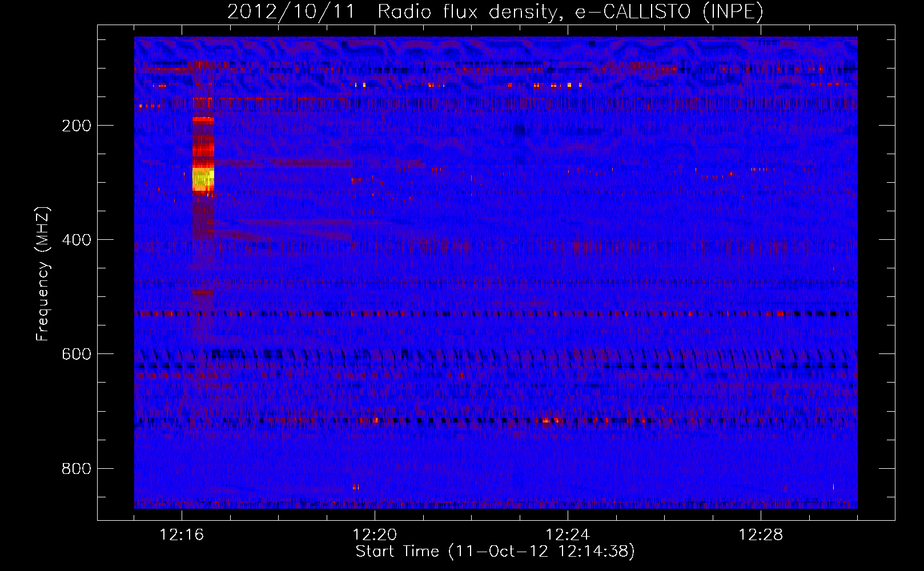Click the "200" frequency tick label
The height and width of the screenshot is (571, 924).
77,126
